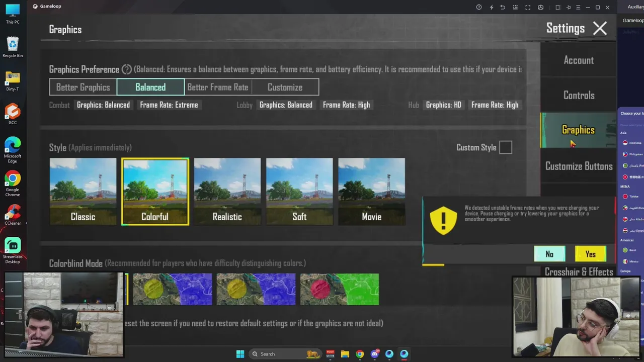The height and width of the screenshot is (362, 644).
Task: Open Recycle Bin desktop icon
Action: [13, 47]
